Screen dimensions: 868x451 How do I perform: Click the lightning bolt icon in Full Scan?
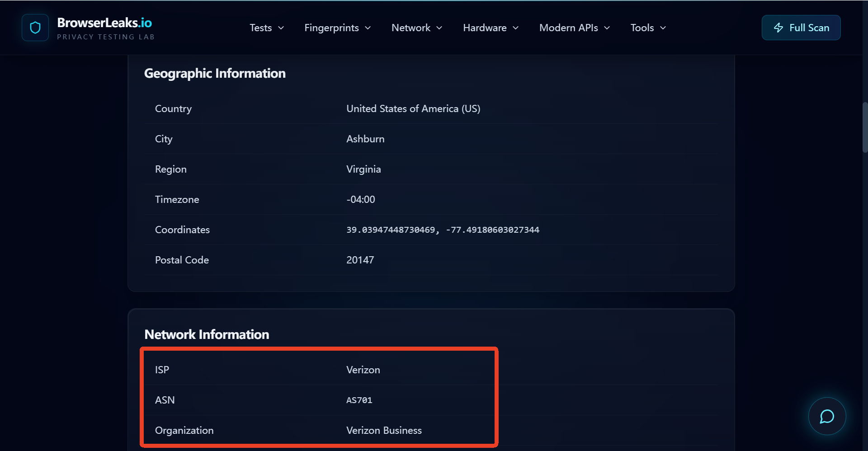tap(778, 28)
